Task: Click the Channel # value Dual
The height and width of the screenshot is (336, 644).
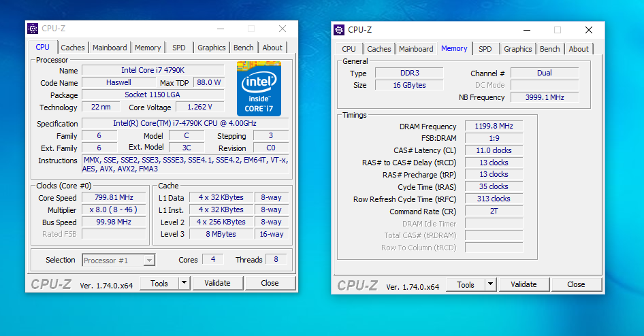Action: [545, 73]
